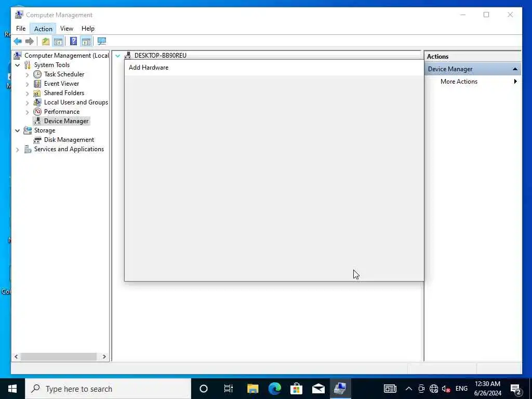Expand the Task Scheduler node
The image size is (532, 399).
pos(28,75)
